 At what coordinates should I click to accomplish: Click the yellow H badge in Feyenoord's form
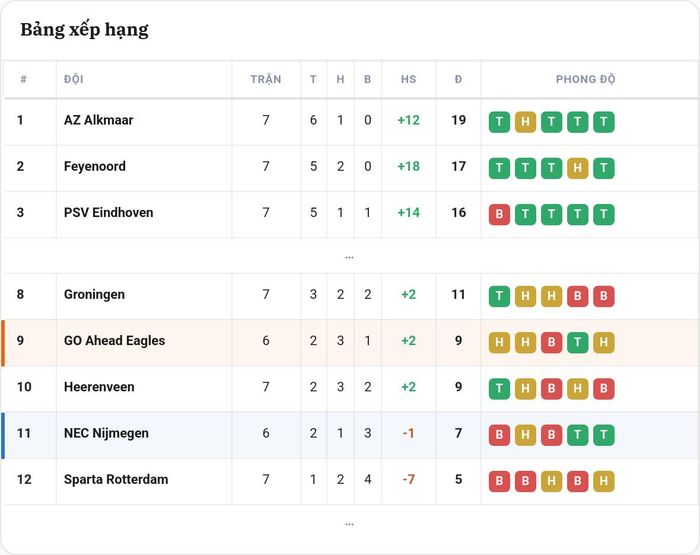(x=577, y=168)
